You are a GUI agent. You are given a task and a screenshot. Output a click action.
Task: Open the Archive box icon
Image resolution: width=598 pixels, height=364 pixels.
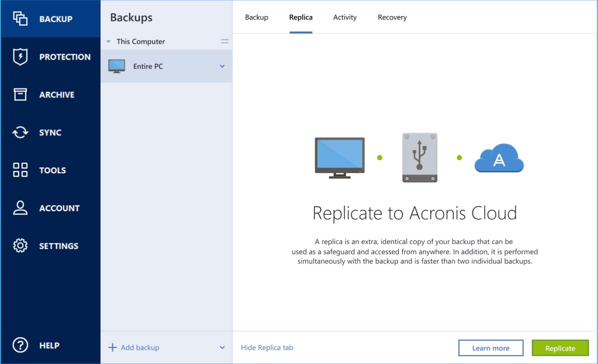[x=20, y=94]
